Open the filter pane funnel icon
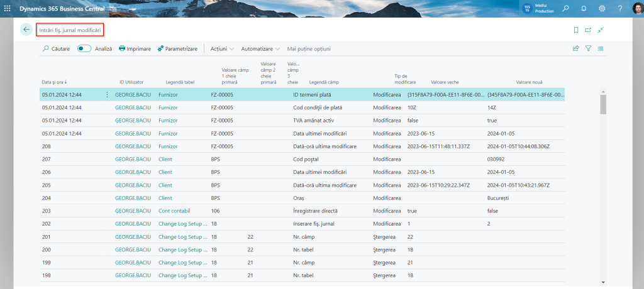Screen dimensions: 644x289 click(588, 48)
